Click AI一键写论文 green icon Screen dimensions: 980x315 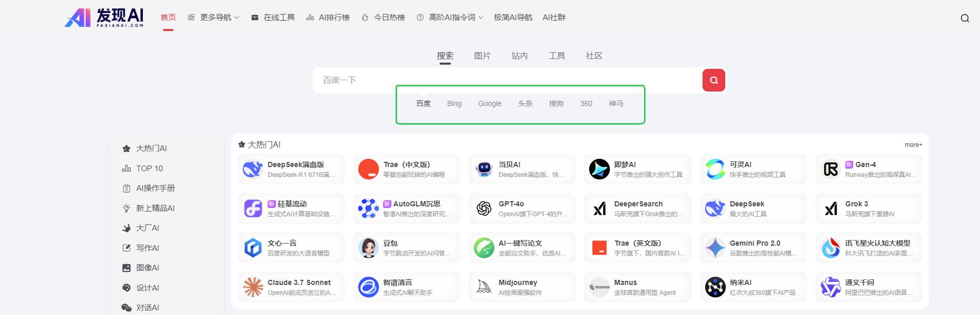point(484,248)
